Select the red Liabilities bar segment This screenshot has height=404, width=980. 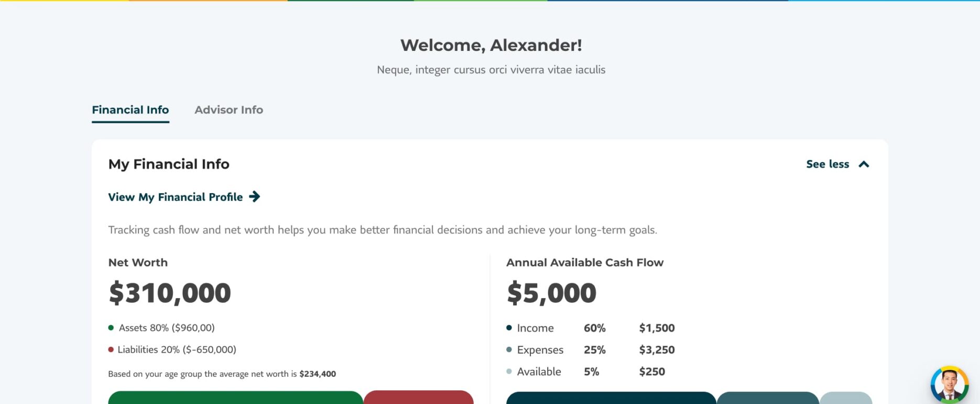418,398
